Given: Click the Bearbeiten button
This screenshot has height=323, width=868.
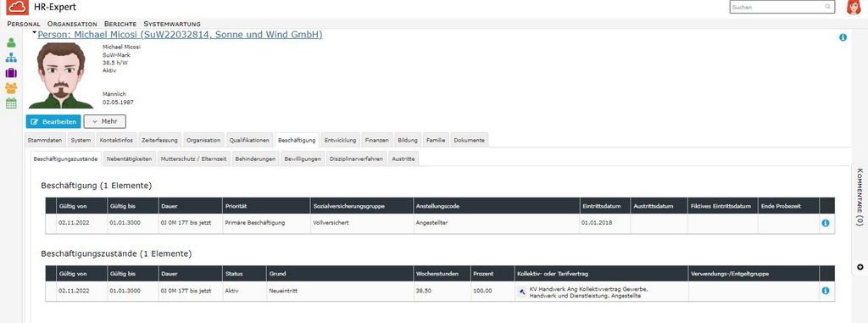Looking at the screenshot, I should [53, 121].
